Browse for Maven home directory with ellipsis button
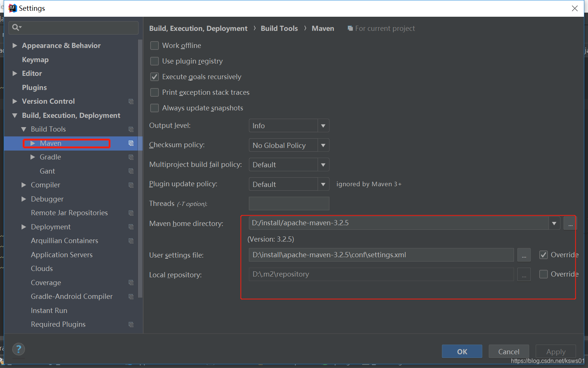 click(570, 223)
